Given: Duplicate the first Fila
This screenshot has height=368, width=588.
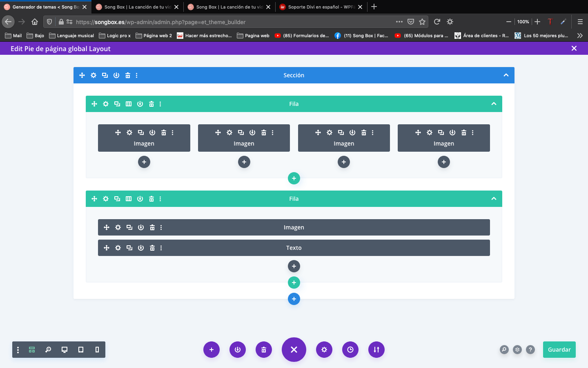Looking at the screenshot, I should tap(117, 104).
